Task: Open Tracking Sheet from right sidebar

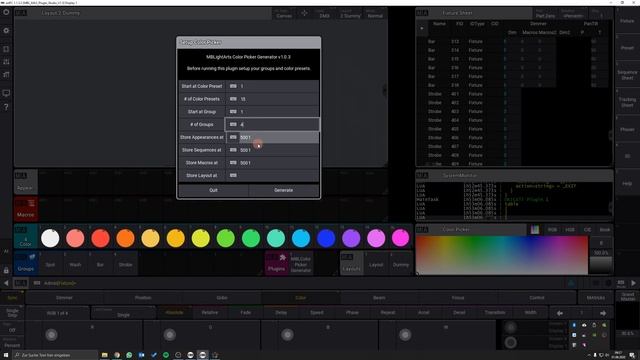Action: (x=627, y=102)
